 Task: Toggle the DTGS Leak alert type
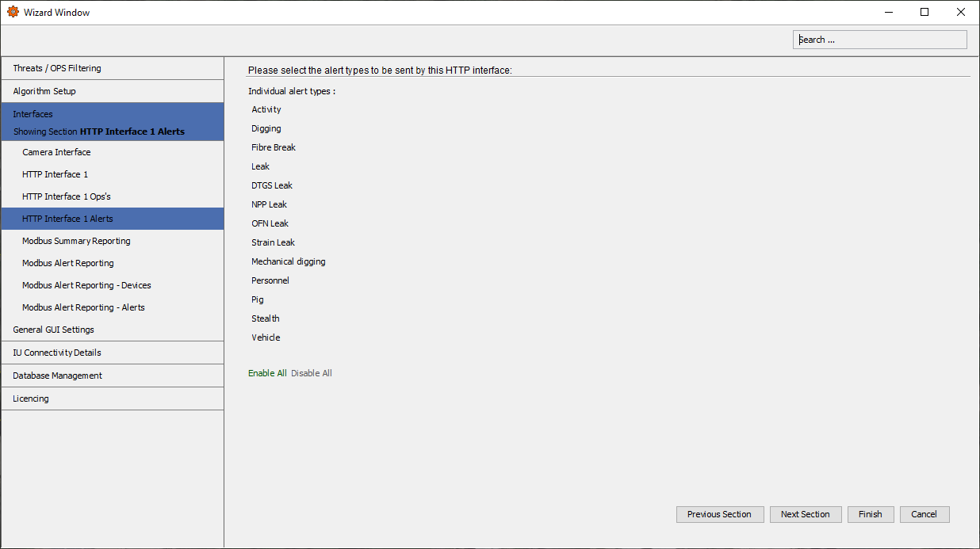tap(271, 185)
